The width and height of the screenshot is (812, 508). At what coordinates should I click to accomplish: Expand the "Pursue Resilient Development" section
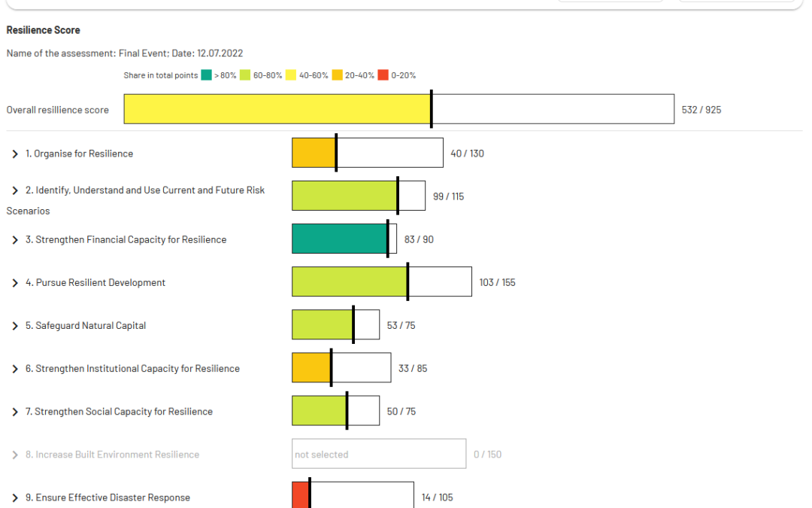[14, 282]
